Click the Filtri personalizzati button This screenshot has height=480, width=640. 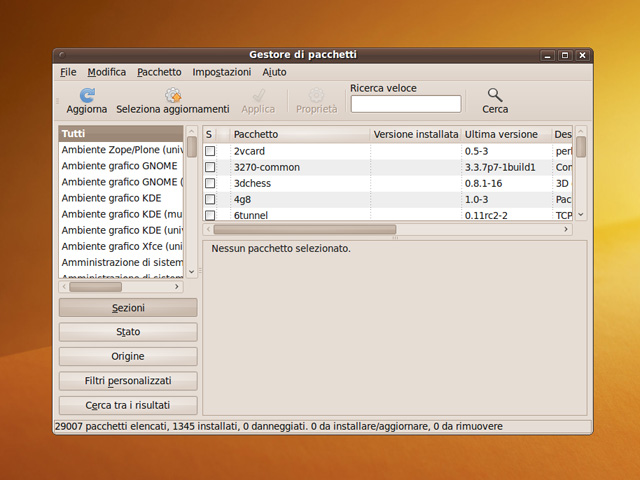(x=128, y=381)
